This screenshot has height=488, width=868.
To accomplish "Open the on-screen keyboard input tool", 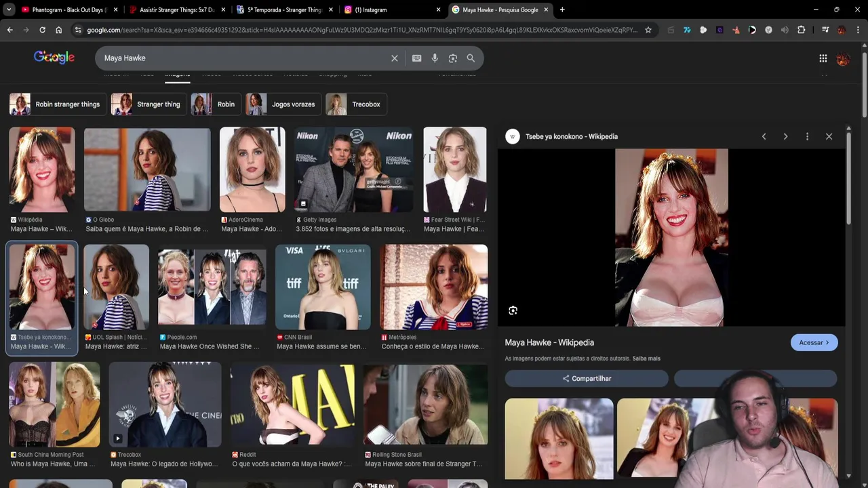I will pos(416,58).
